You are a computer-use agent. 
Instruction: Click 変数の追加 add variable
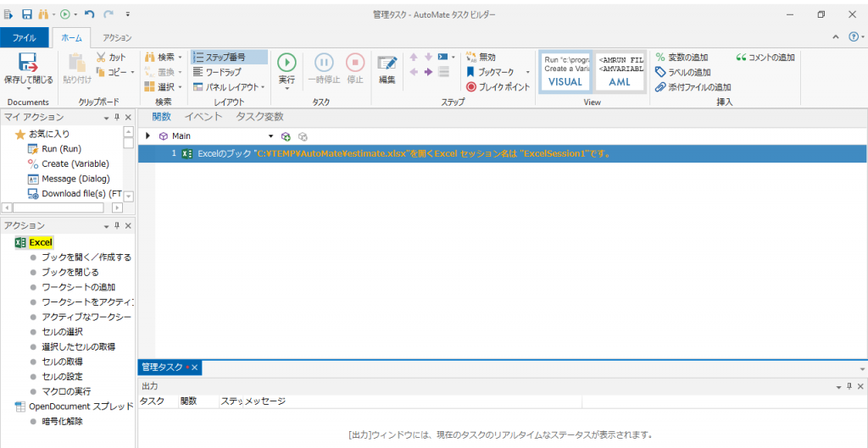[x=682, y=57]
